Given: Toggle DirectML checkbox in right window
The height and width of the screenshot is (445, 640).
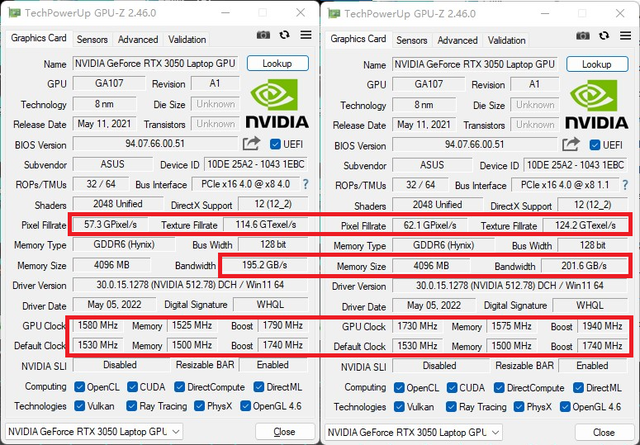Looking at the screenshot, I should (x=578, y=387).
